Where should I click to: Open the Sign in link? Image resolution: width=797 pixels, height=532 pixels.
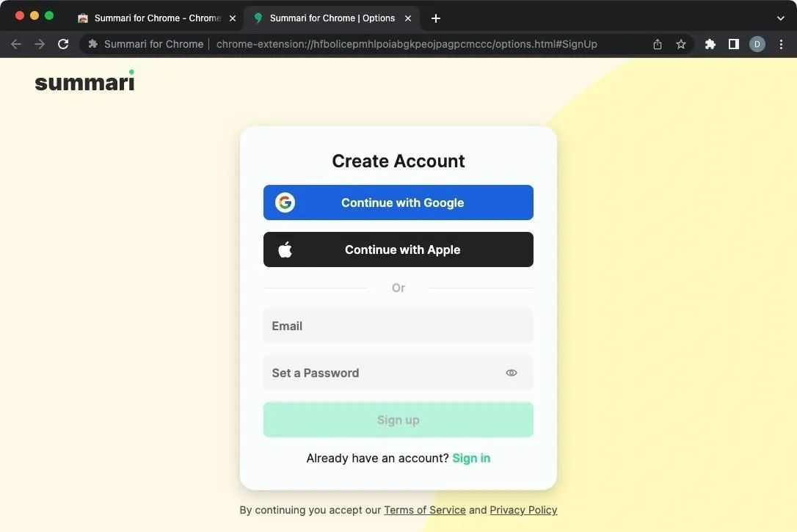[471, 459]
